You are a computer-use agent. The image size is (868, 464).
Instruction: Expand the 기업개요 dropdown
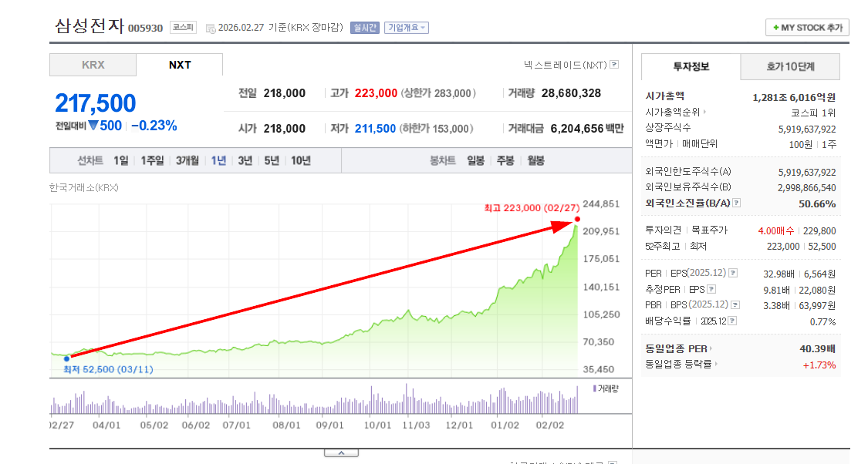pyautogui.click(x=407, y=28)
